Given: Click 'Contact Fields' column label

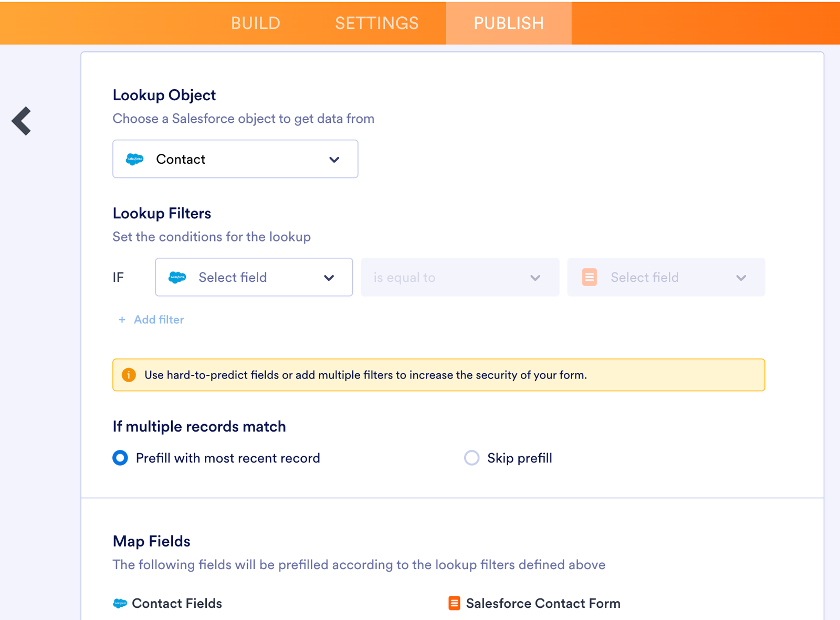Looking at the screenshot, I should (x=177, y=603).
